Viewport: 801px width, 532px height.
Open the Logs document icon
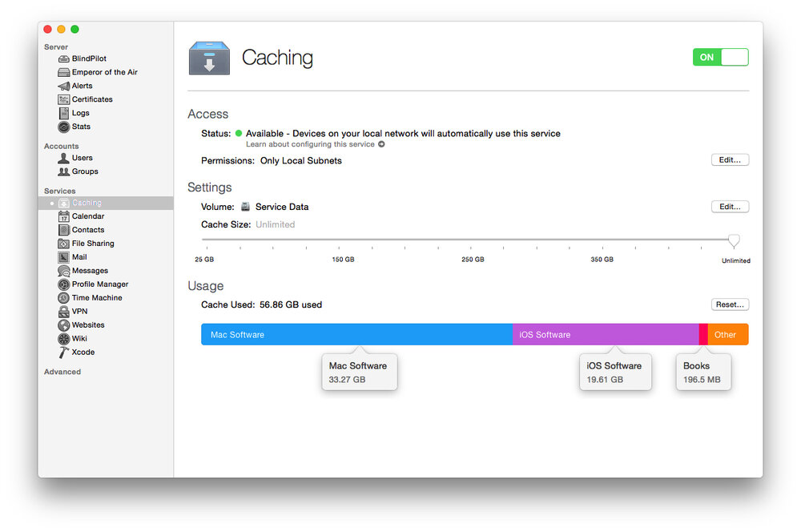[64, 113]
